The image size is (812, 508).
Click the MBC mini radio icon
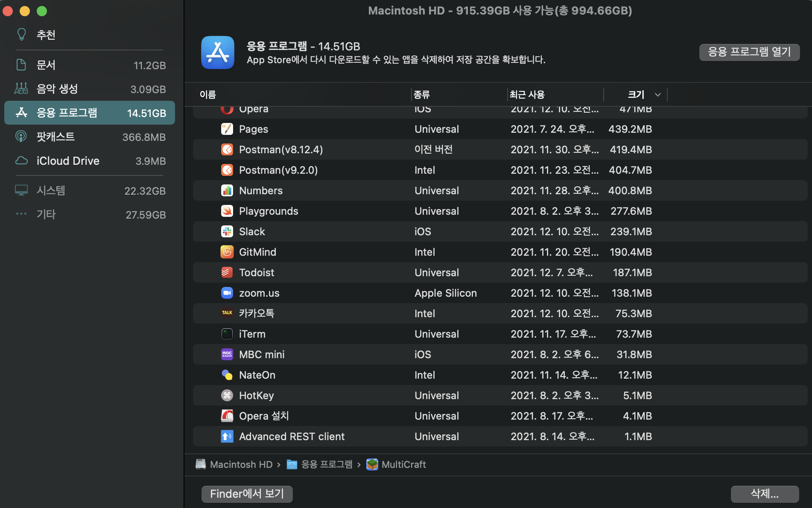pyautogui.click(x=227, y=354)
